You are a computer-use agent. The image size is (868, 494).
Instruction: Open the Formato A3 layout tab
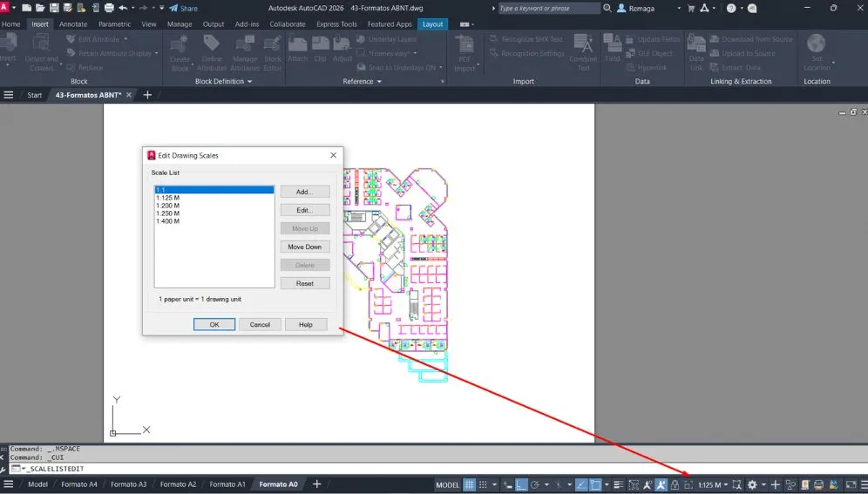[x=129, y=484]
